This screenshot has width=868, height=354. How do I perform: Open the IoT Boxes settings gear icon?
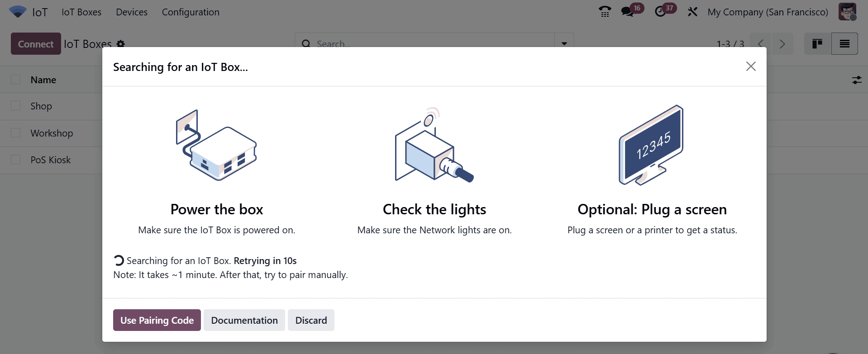[x=120, y=44]
